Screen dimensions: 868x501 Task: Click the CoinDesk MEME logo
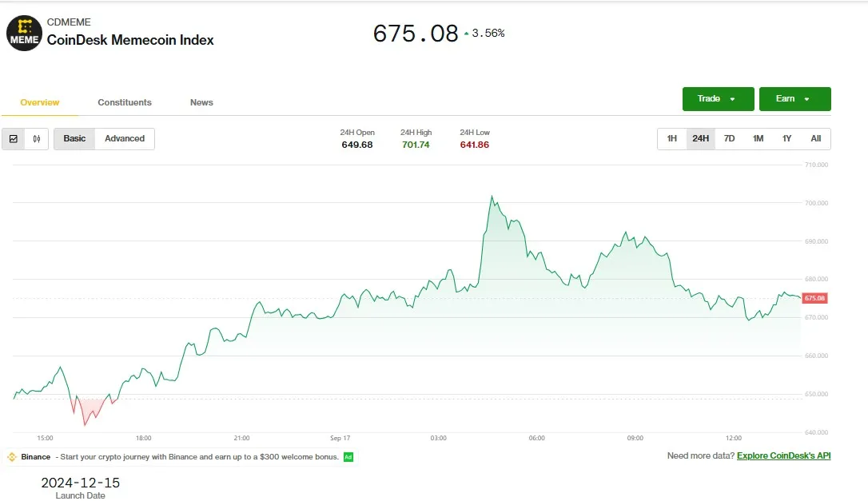[x=23, y=33]
